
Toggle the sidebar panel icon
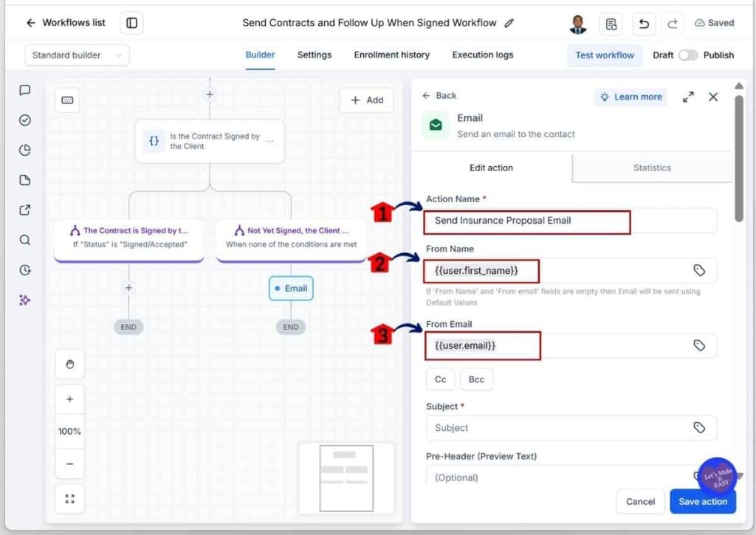point(131,23)
